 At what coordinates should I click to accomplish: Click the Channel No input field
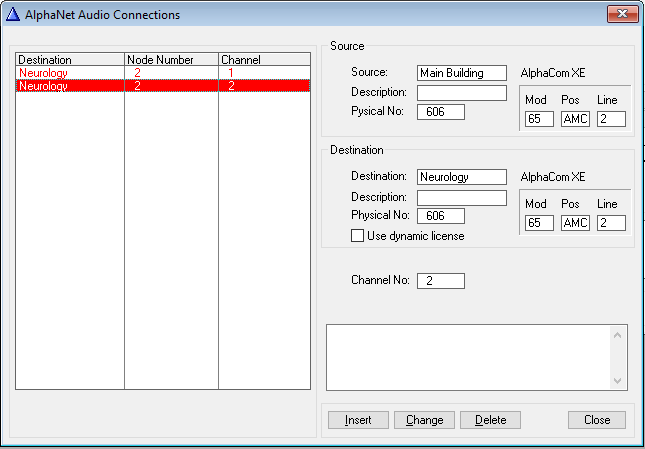coord(441,281)
